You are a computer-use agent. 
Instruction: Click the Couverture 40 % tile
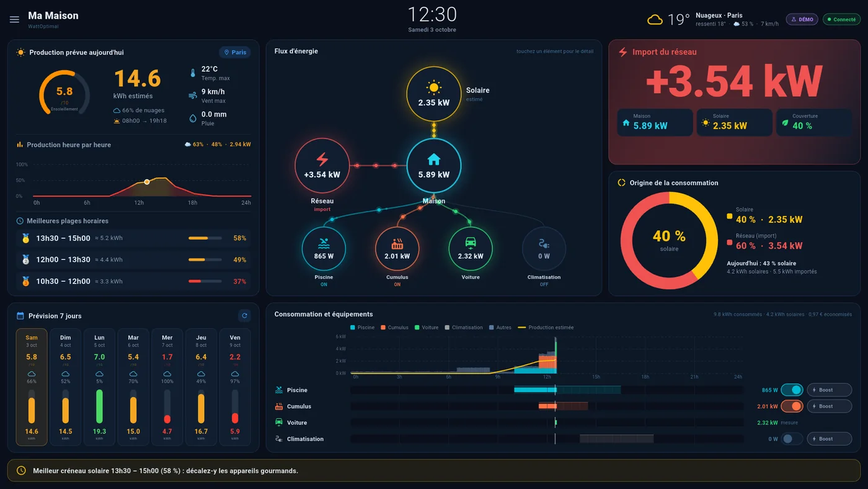(x=813, y=122)
